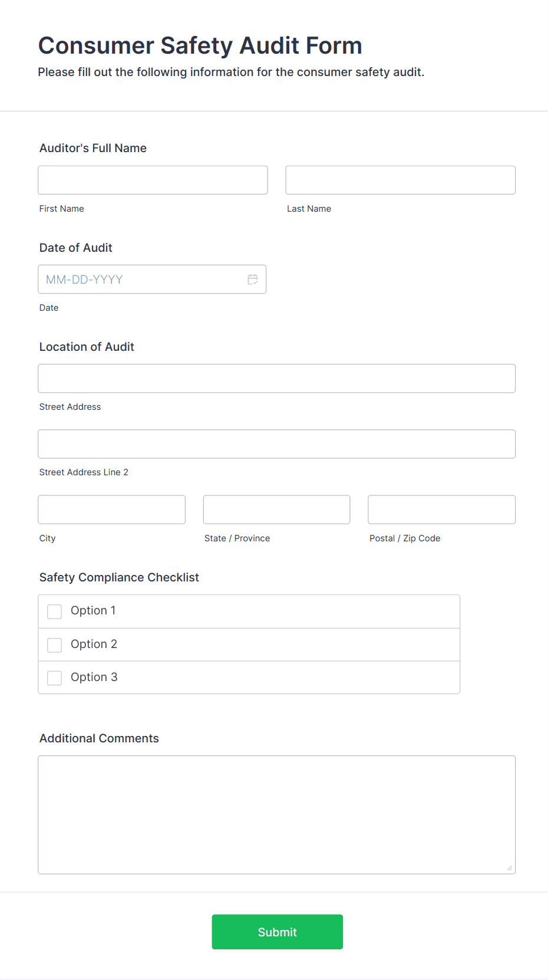Focus the Last Name text box
Image resolution: width=548 pixels, height=980 pixels.
(400, 180)
